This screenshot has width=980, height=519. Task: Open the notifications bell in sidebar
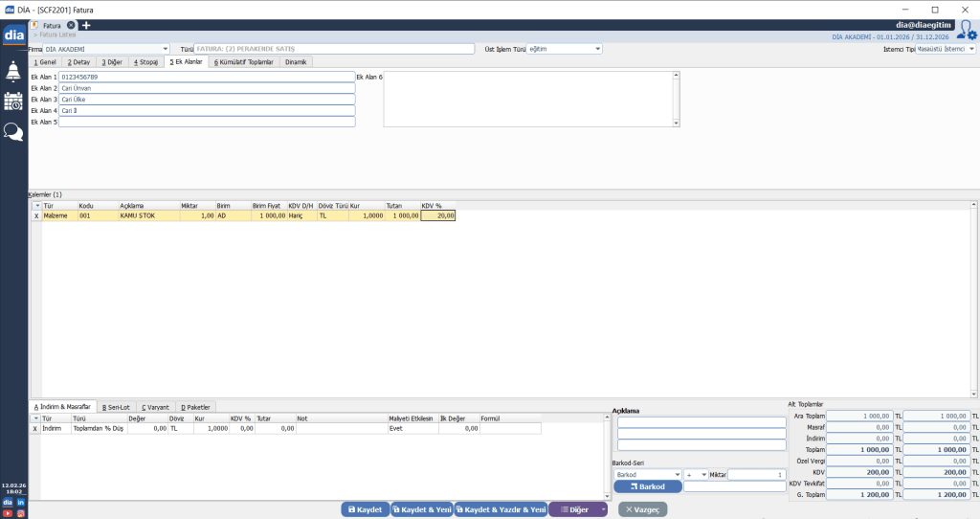13,71
